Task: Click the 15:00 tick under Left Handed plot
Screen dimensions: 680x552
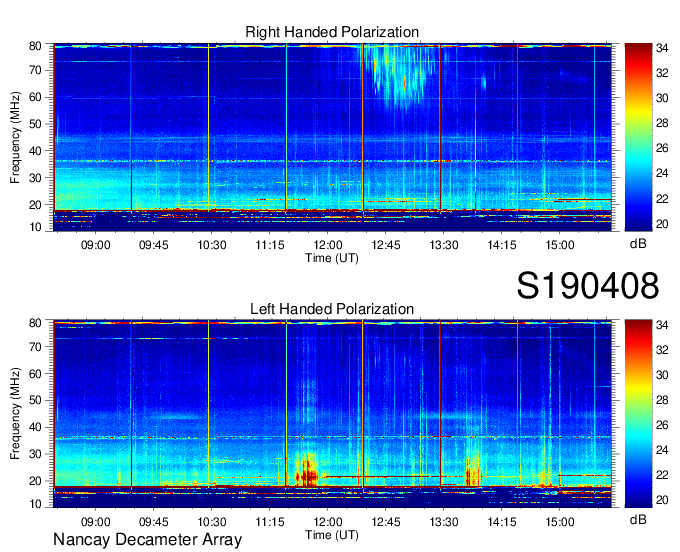Action: [560, 522]
